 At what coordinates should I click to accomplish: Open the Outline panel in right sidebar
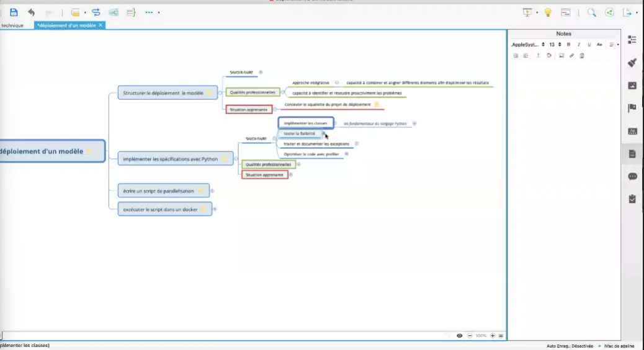[x=632, y=40]
